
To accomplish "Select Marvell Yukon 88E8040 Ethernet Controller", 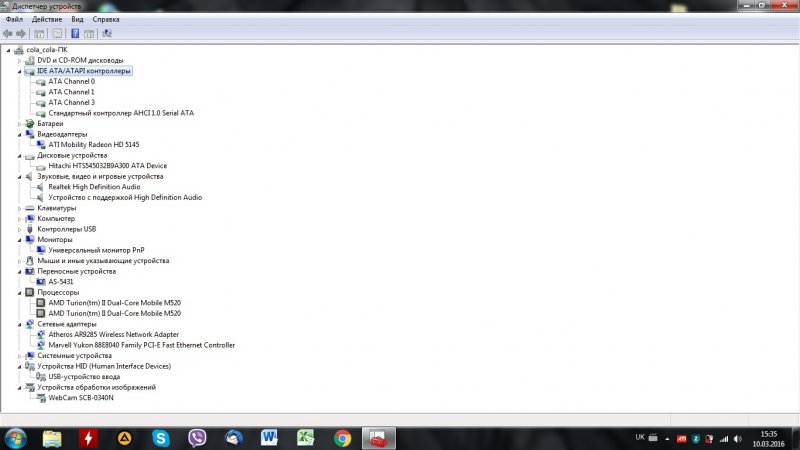I will coord(141,345).
